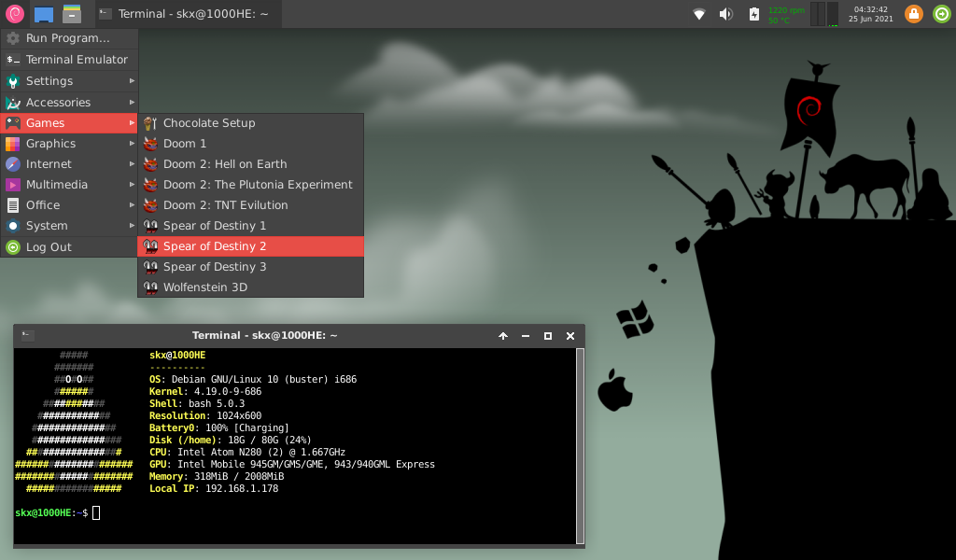The width and height of the screenshot is (956, 560).
Task: Open the System submenu
Action: click(69, 226)
